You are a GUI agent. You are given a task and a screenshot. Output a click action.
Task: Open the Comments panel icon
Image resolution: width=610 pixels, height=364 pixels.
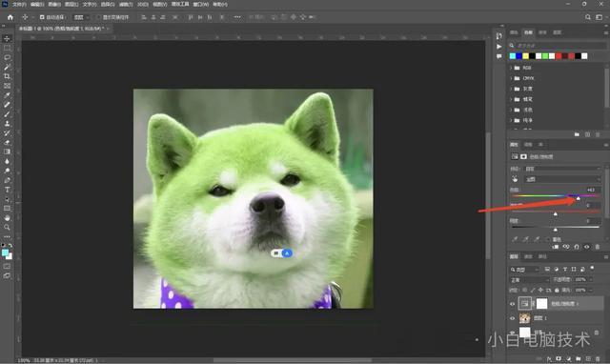499,56
